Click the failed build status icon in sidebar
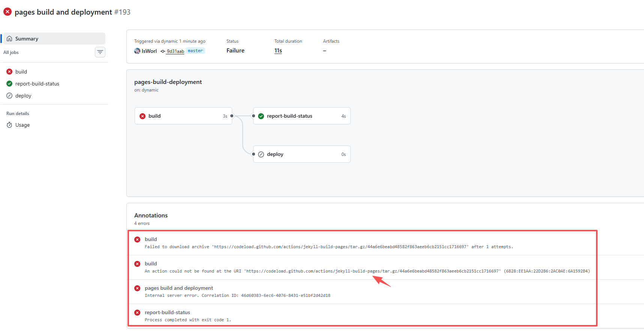The width and height of the screenshot is (644, 331). (x=9, y=72)
